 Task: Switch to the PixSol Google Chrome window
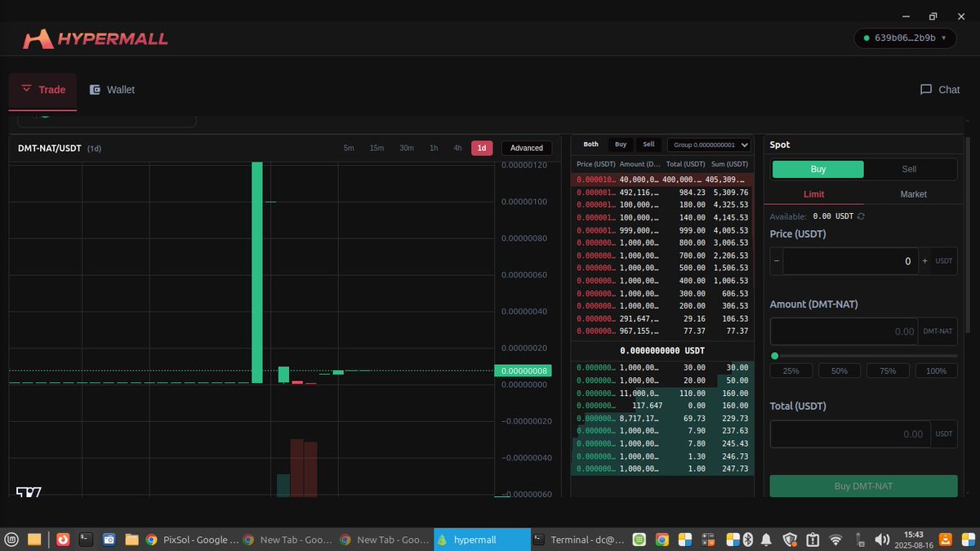coord(192,540)
